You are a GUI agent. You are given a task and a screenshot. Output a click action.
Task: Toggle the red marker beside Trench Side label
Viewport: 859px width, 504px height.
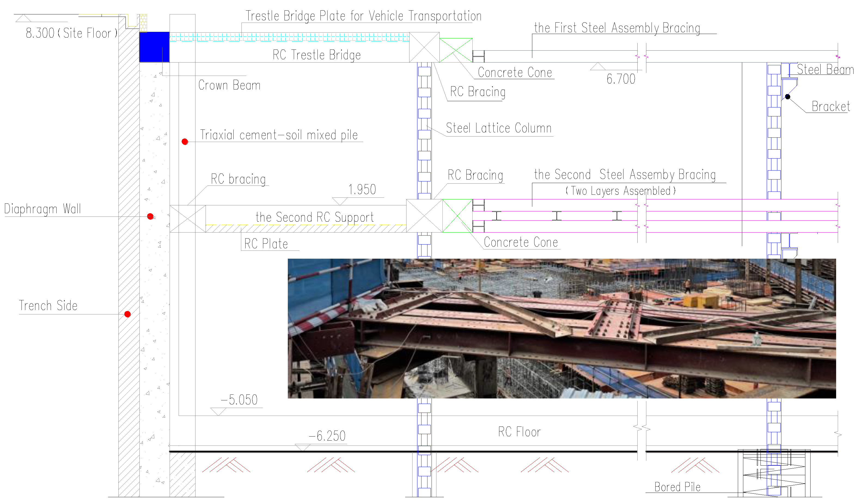click(127, 314)
